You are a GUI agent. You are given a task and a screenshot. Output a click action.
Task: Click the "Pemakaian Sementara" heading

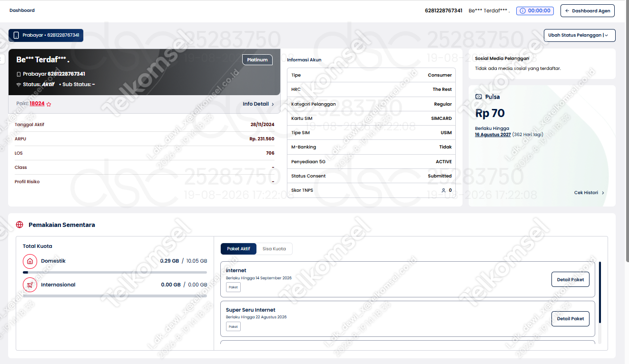tap(62, 225)
